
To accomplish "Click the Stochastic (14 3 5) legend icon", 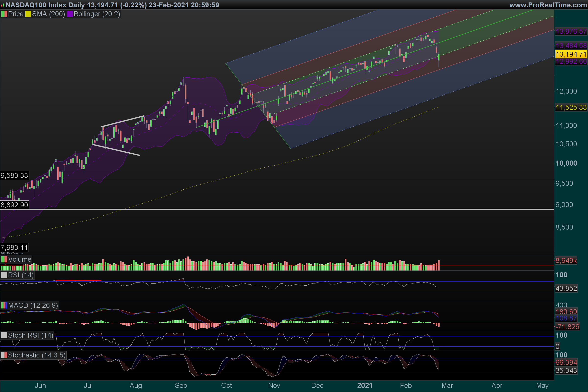I will pos(4,355).
